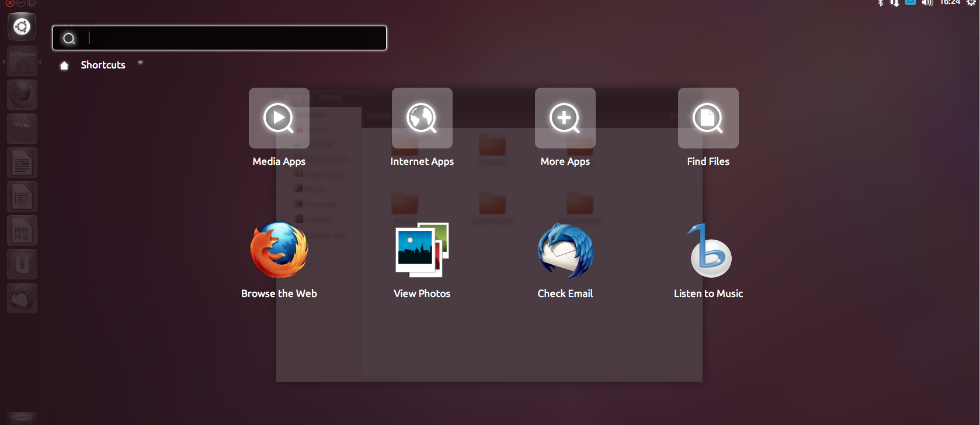Click the Home icon beside Shortcuts
Screen dimensions: 980x425
[x=64, y=65]
